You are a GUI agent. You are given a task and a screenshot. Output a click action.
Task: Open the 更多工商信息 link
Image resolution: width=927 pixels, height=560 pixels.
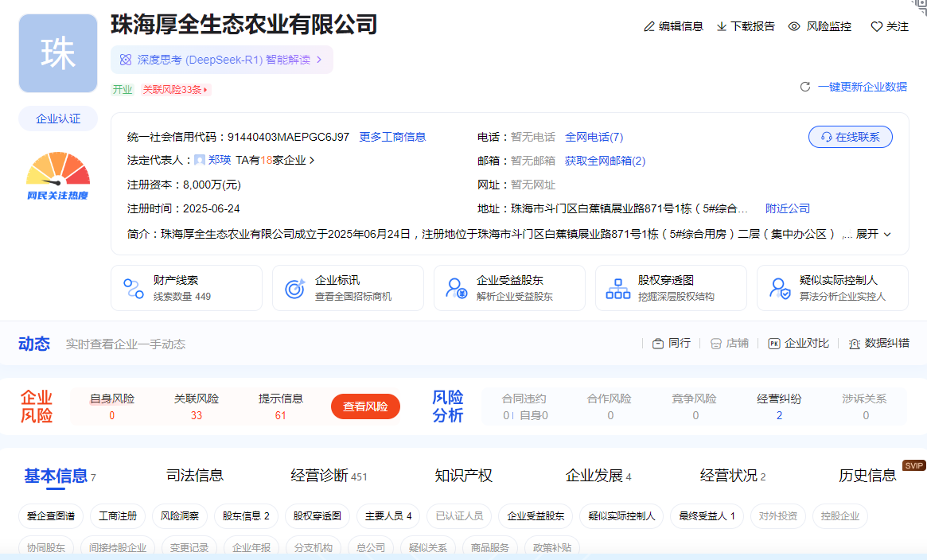point(392,137)
